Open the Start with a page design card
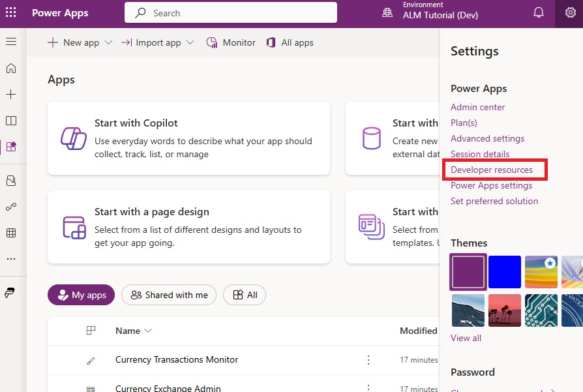This screenshot has height=392, width=583. click(x=188, y=227)
